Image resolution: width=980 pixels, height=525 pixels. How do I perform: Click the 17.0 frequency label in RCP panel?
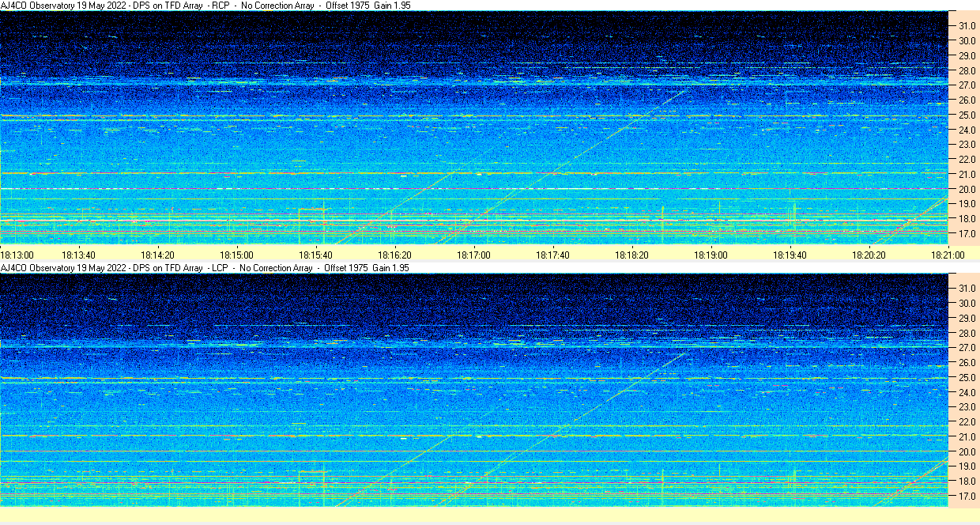pyautogui.click(x=967, y=234)
